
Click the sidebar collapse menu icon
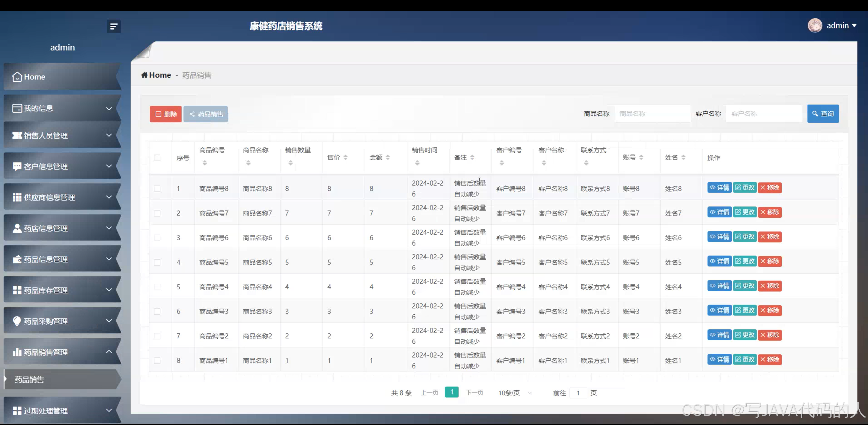pos(114,26)
